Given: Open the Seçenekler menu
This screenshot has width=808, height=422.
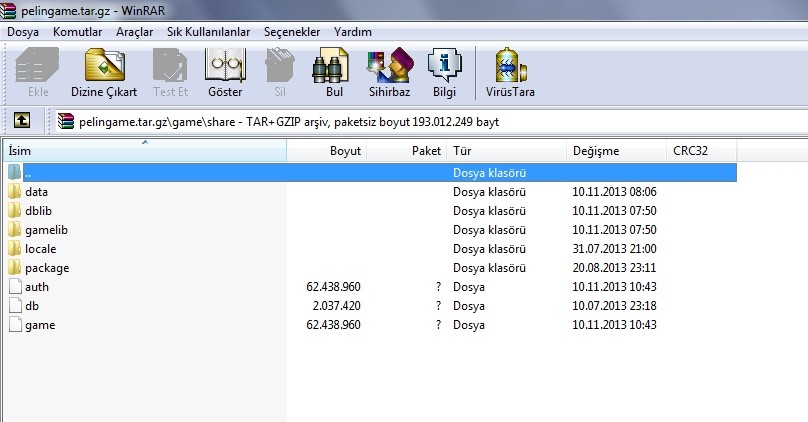Looking at the screenshot, I should pos(292,32).
